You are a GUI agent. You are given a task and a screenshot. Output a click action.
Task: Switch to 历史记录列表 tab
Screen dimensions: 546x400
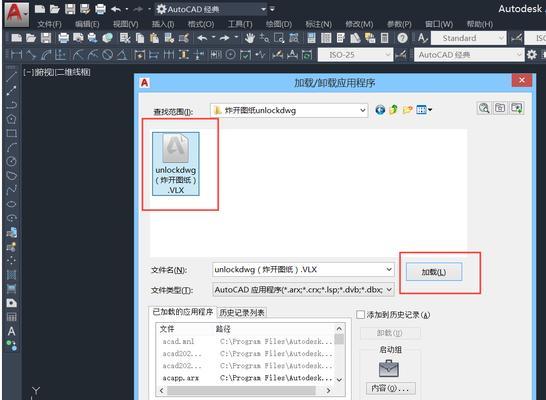(x=242, y=313)
